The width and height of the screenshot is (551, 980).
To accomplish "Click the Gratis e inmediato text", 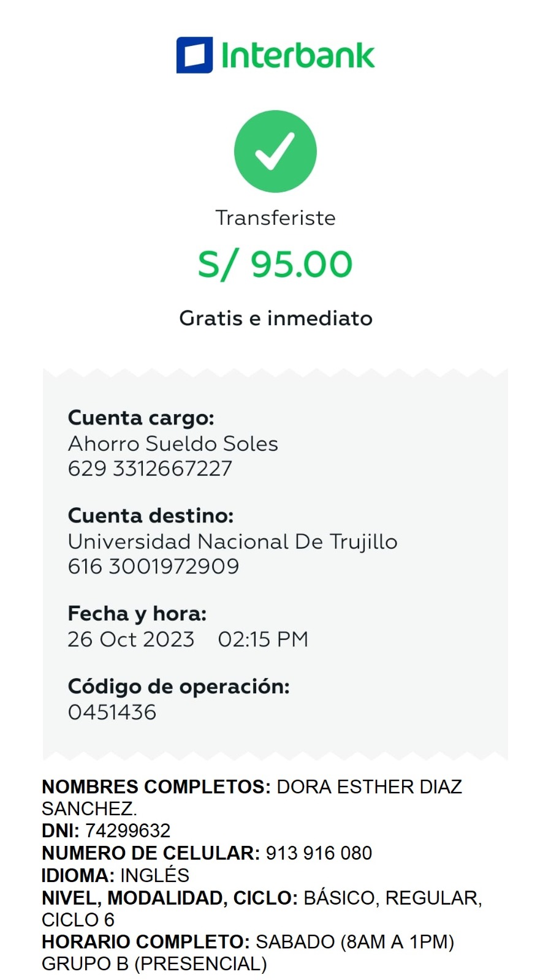I will [275, 318].
